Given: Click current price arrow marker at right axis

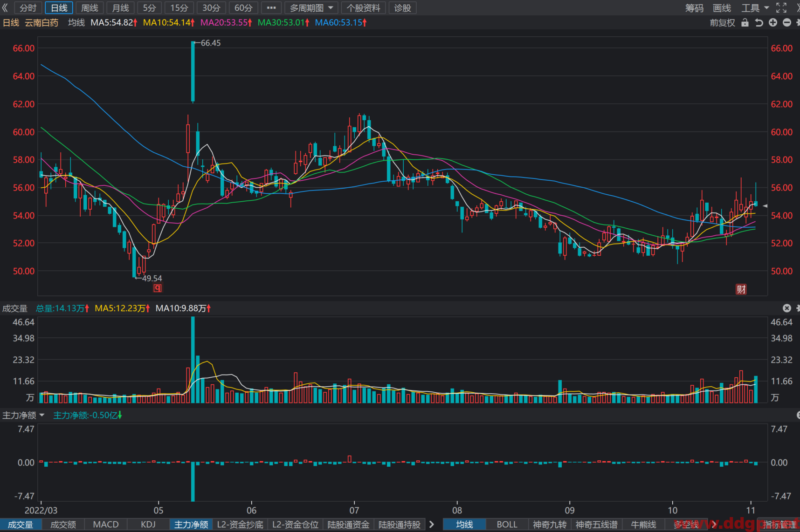Looking at the screenshot, I should [x=765, y=205].
